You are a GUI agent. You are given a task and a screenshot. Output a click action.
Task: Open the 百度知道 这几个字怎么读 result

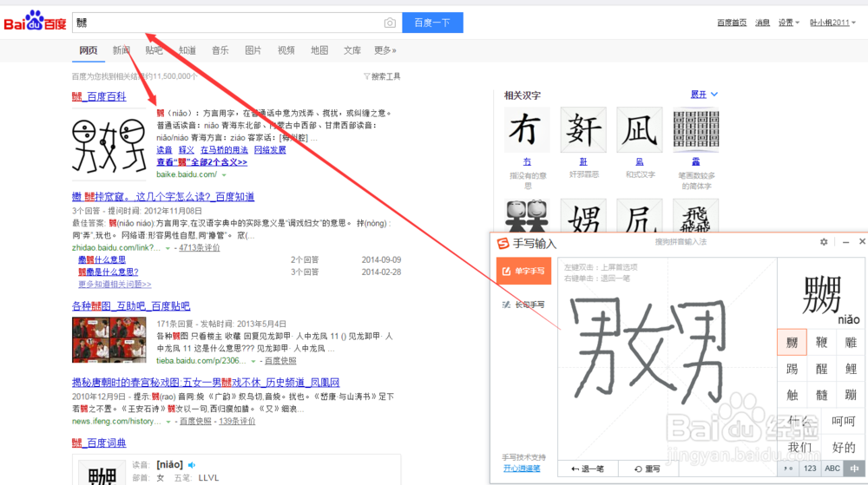(x=163, y=196)
